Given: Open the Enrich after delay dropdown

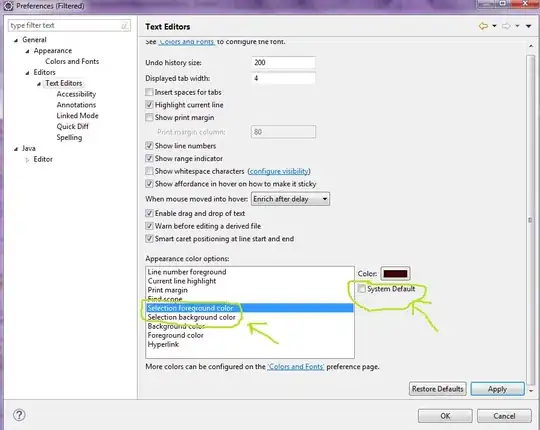Looking at the screenshot, I should pyautogui.click(x=290, y=199).
